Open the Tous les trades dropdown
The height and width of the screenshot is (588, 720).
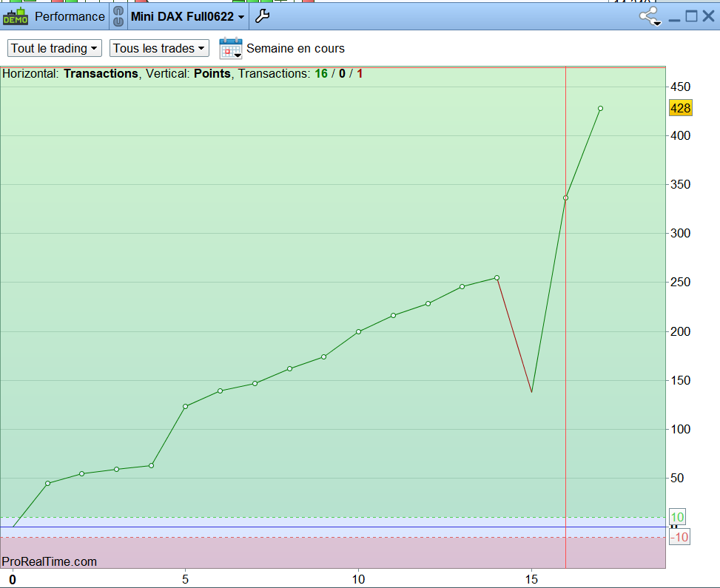[x=159, y=48]
